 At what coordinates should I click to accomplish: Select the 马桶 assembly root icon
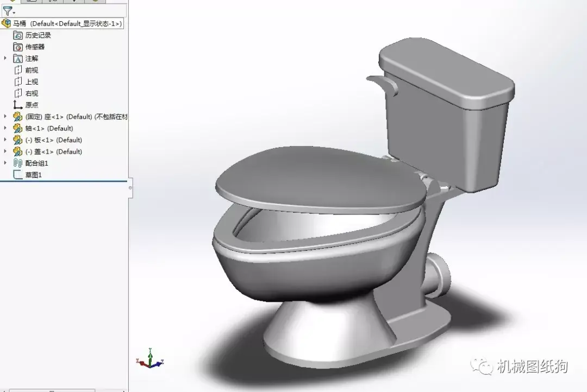(x=7, y=23)
